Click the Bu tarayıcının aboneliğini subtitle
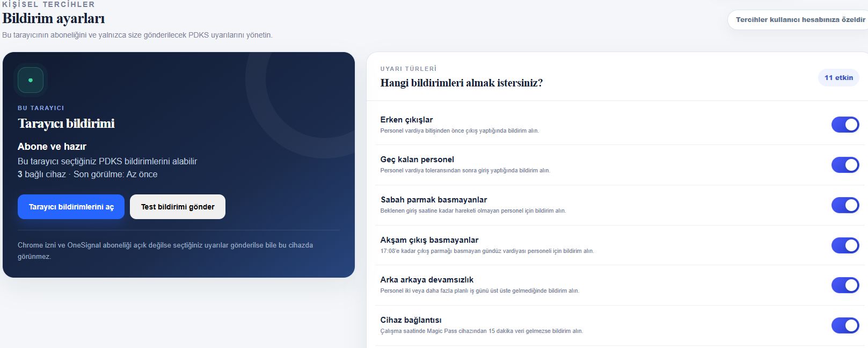The height and width of the screenshot is (348, 868). point(137,35)
